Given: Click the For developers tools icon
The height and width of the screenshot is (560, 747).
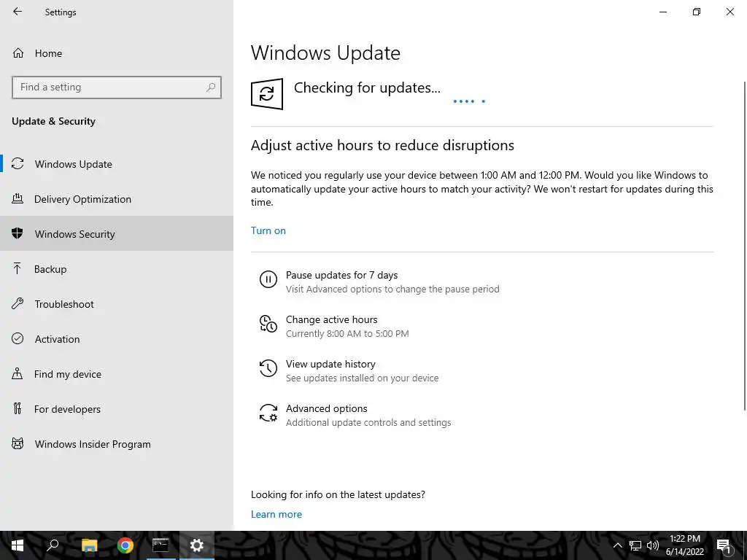Looking at the screenshot, I should [18, 408].
